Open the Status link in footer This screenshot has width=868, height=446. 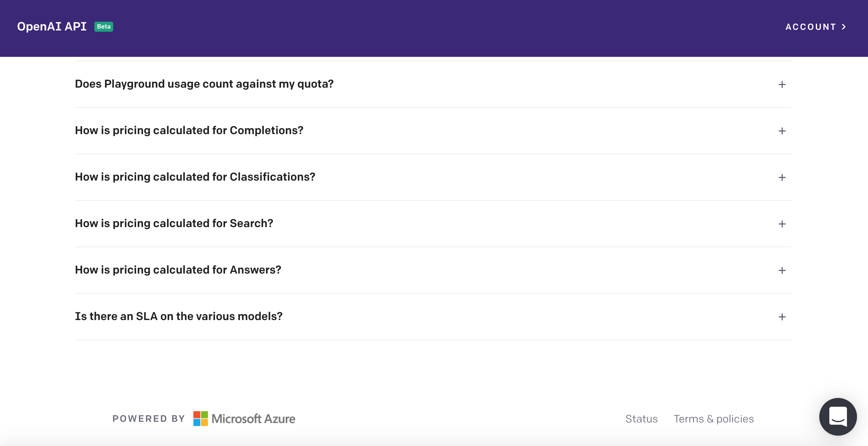point(641,419)
